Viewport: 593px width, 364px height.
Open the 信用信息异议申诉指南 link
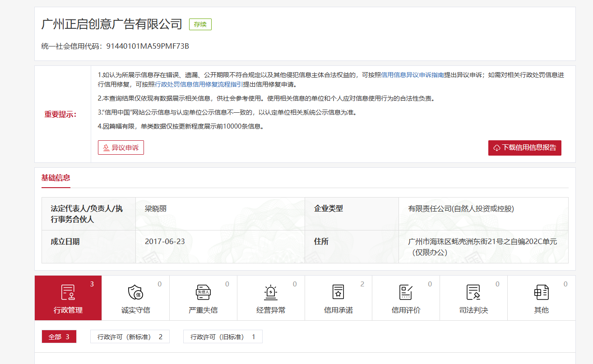point(412,75)
